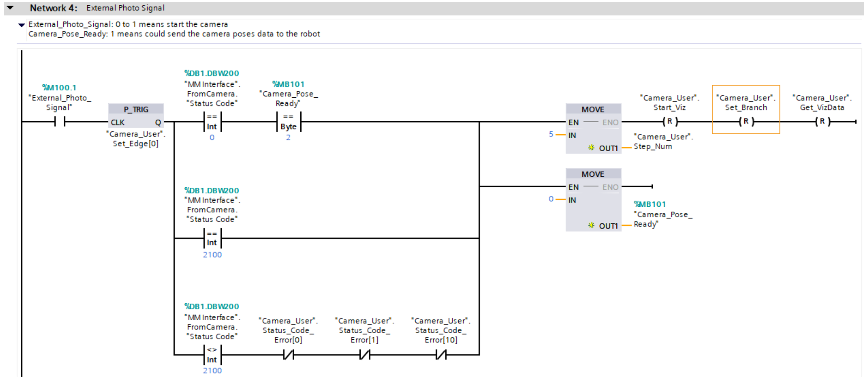868x378 pixels.
Task: Select the External_Photo_Signal normally open contact
Action: [60, 122]
